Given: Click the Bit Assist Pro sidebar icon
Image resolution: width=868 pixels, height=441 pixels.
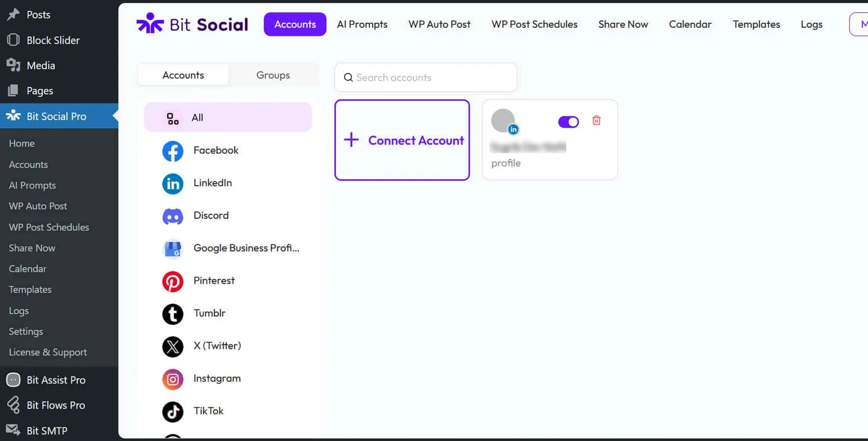Looking at the screenshot, I should click(13, 380).
